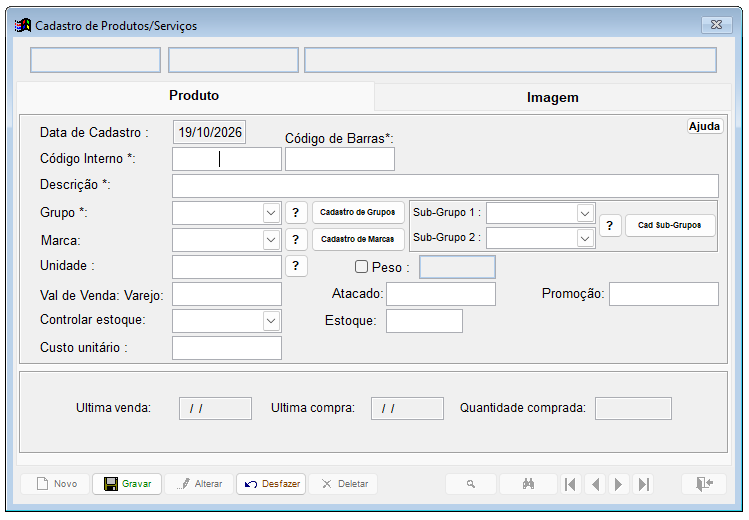The height and width of the screenshot is (520, 749).
Task: Click the Ultima compra date field
Action: click(x=407, y=409)
